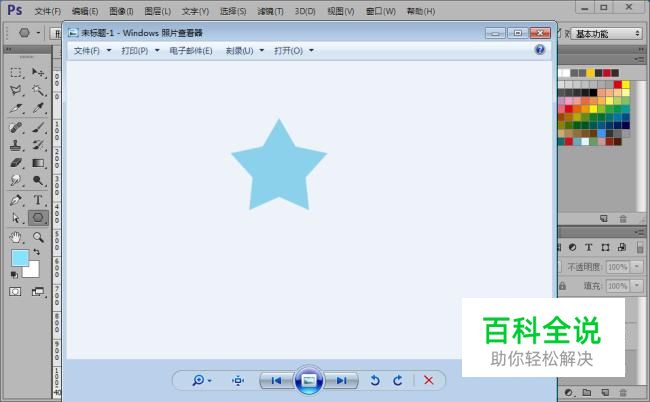650x402 pixels.
Task: Play slideshow in Photo Viewer
Action: (309, 380)
